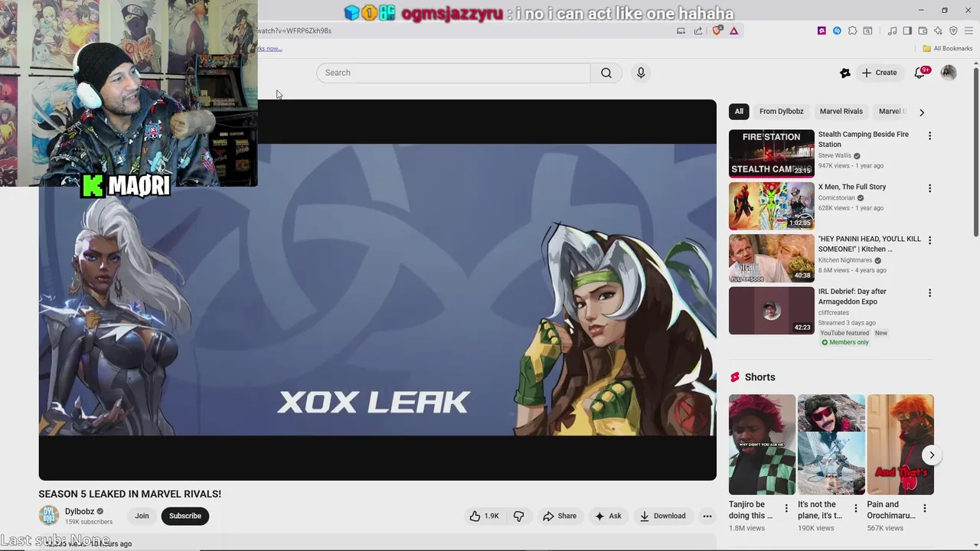Screen dimensions: 980x551
Task: Click the video player showing XOX LEAK
Action: 377,290
